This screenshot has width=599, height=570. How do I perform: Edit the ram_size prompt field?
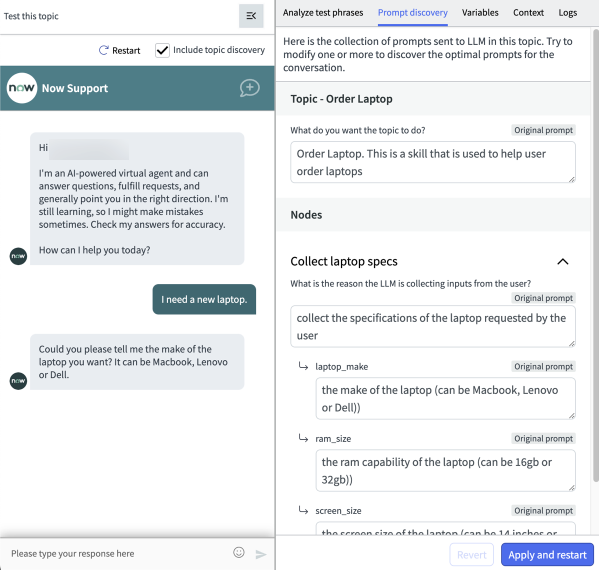coord(445,470)
